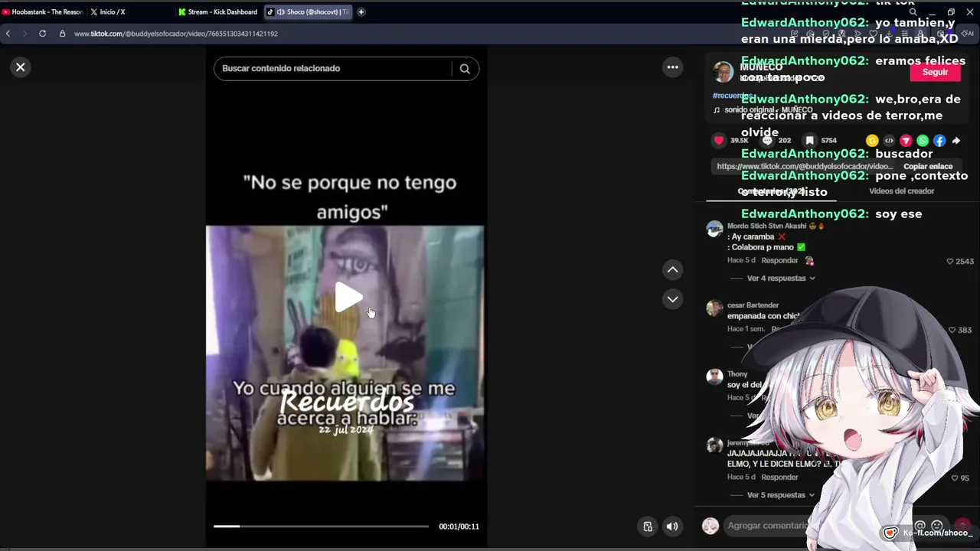The width and height of the screenshot is (980, 551).
Task: Switch to 'Stream - Kick Dashboard' tab
Action: pos(219,12)
